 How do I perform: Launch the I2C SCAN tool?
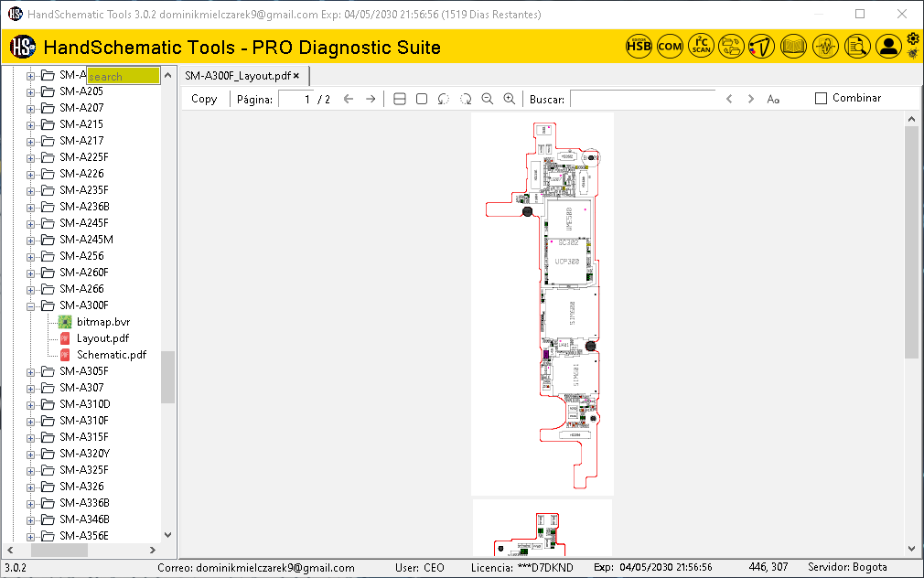tap(702, 46)
